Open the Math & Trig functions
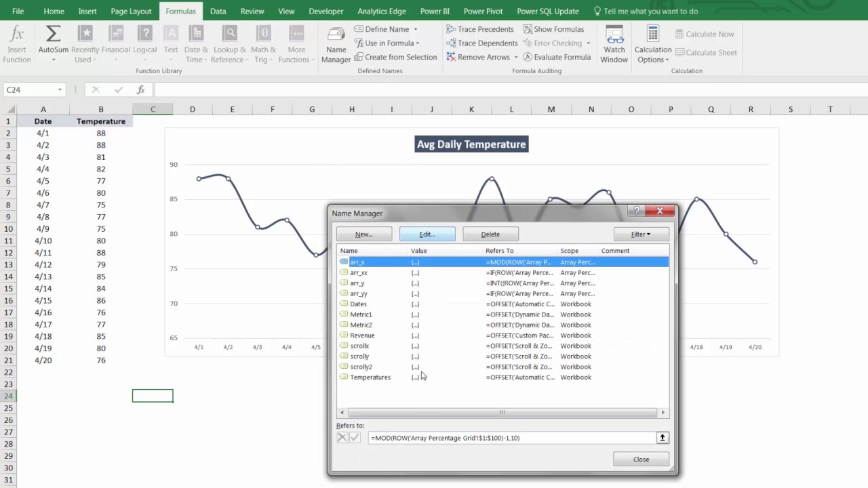 264,45
